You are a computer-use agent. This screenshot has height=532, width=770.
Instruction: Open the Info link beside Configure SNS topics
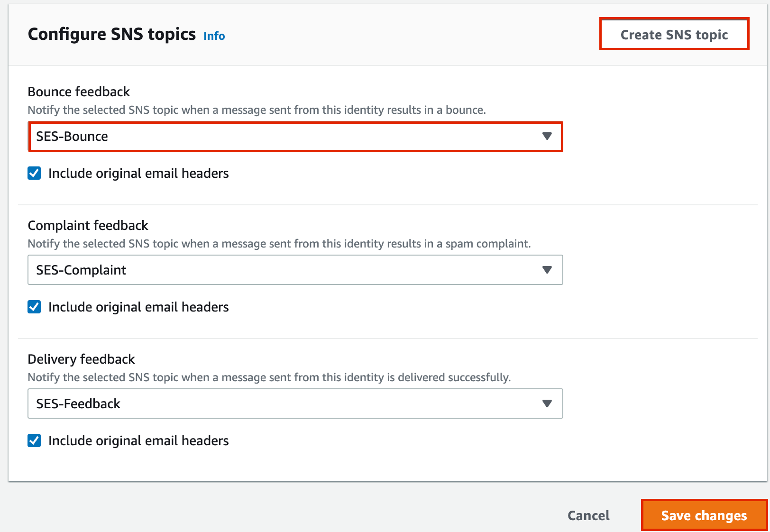(214, 36)
